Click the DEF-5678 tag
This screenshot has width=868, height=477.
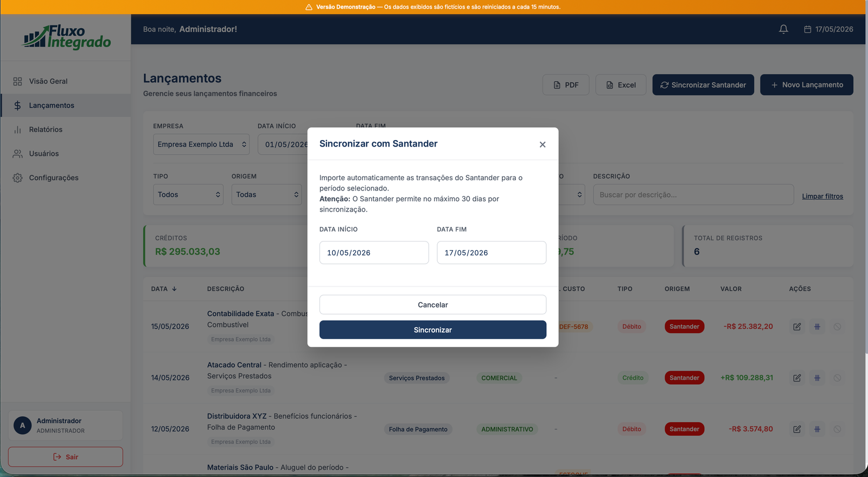tap(574, 327)
